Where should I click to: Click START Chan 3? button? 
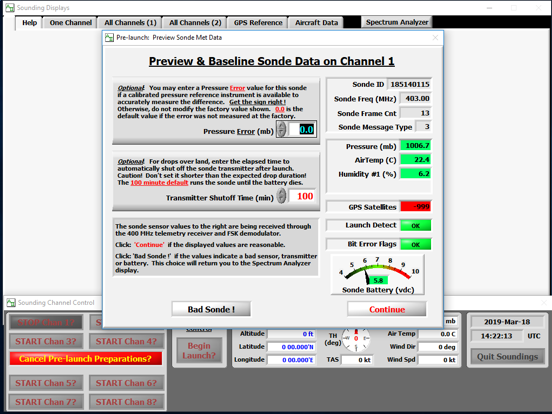pos(46,341)
